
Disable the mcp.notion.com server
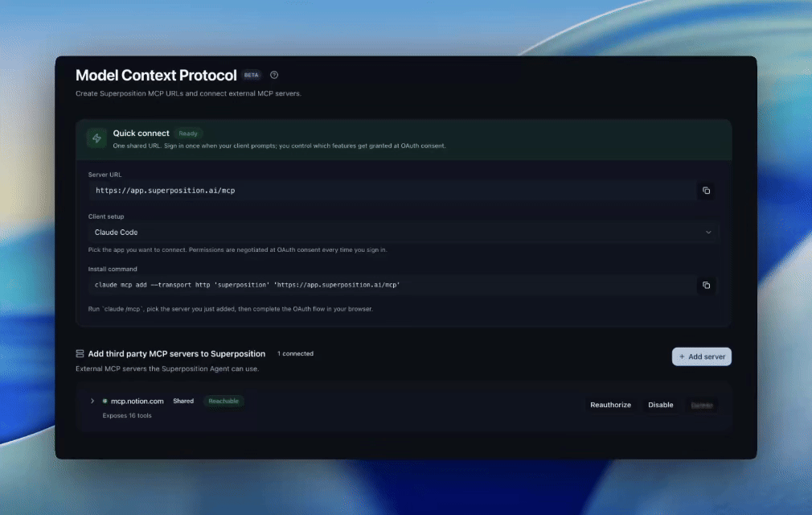click(661, 406)
